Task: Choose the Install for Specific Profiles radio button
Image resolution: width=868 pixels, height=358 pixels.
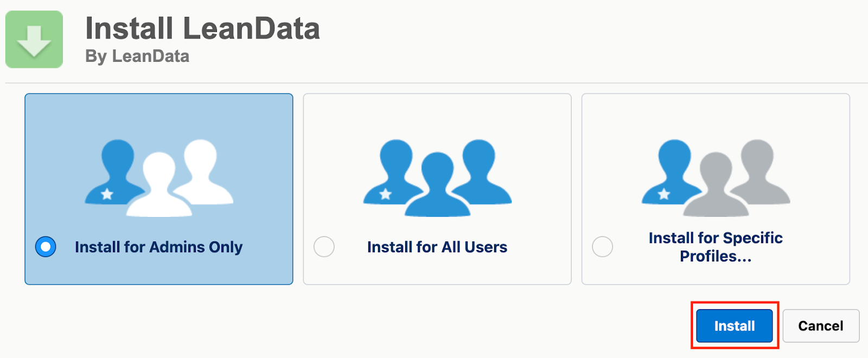Action: tap(602, 247)
